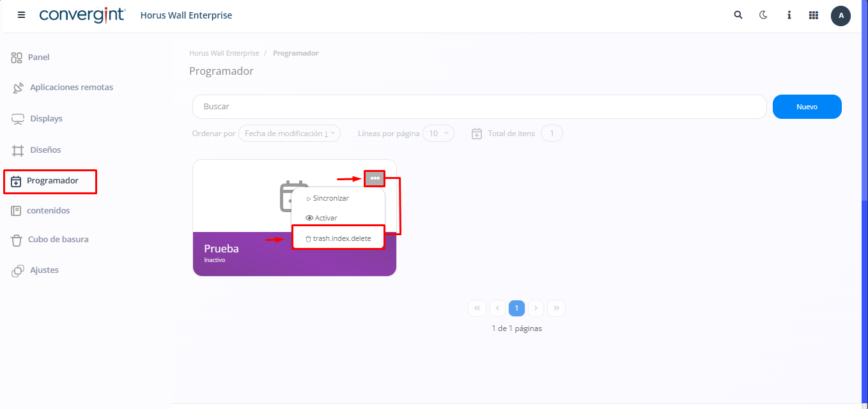Click the three-dots menu on Prueba card

pyautogui.click(x=375, y=178)
